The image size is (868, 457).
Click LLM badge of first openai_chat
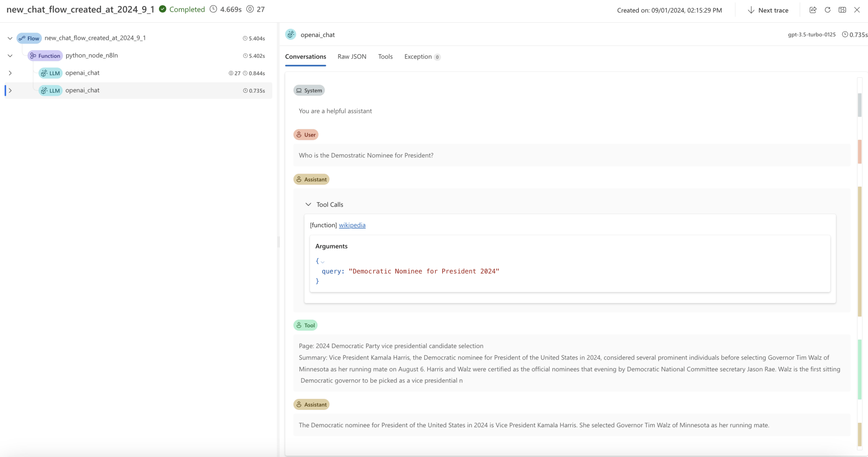pos(50,73)
